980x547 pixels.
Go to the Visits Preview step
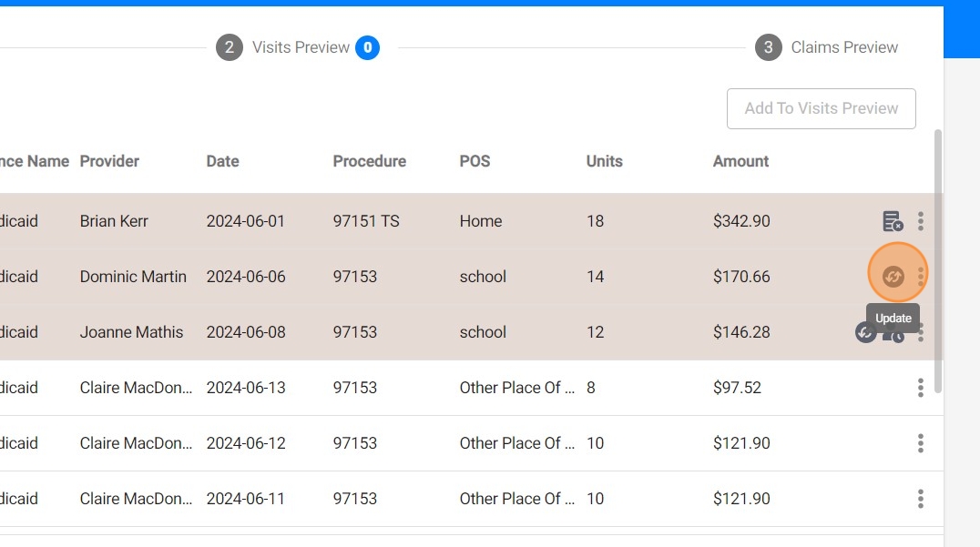click(301, 47)
